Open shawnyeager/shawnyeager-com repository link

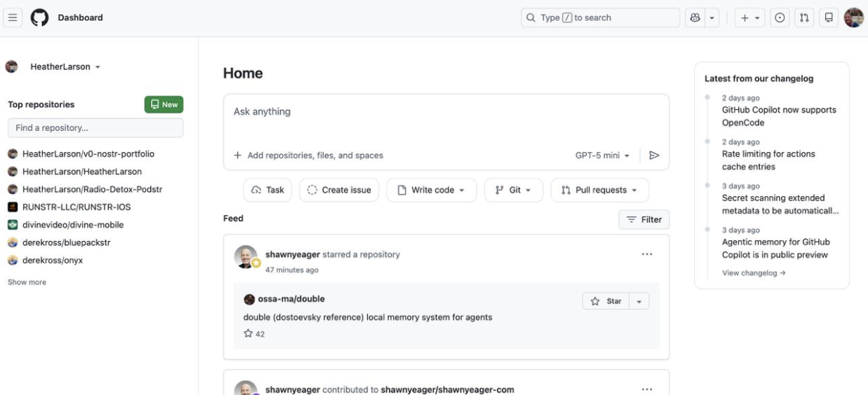(447, 389)
